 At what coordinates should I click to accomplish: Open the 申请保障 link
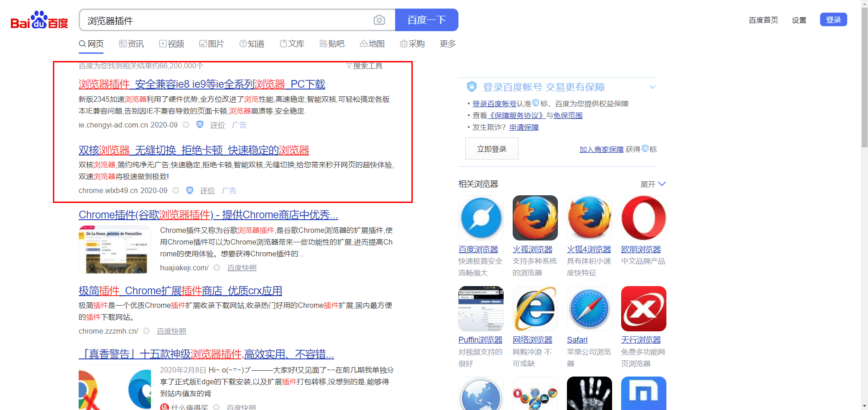[x=524, y=127]
